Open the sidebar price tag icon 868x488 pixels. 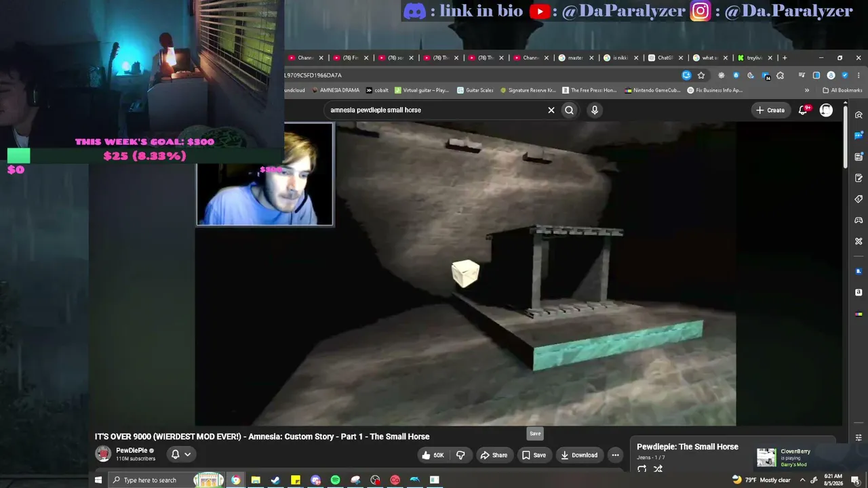pos(859,199)
